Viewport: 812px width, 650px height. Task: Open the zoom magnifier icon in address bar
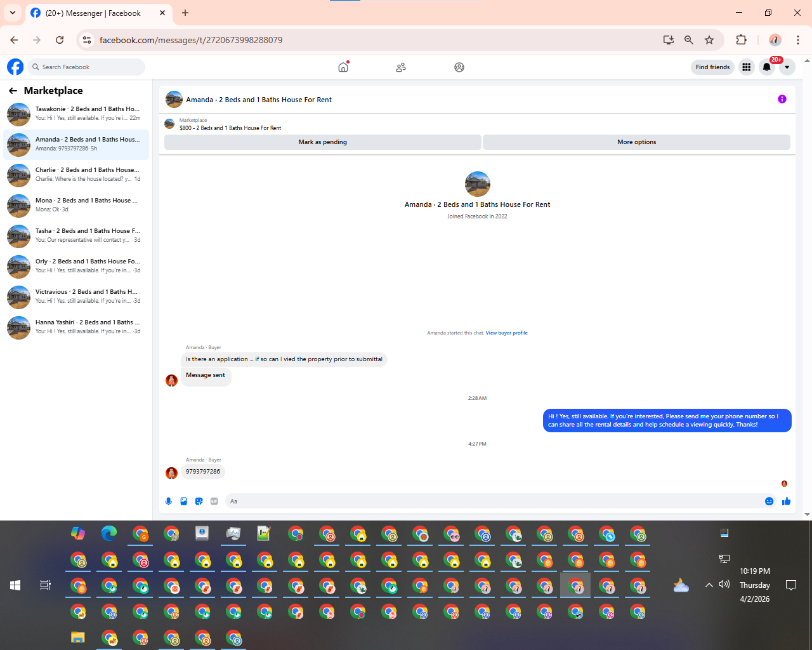pos(689,40)
